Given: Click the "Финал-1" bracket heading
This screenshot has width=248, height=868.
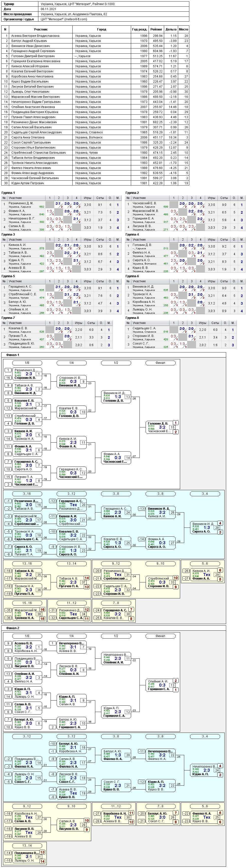Looking at the screenshot, I should coord(13,355).
